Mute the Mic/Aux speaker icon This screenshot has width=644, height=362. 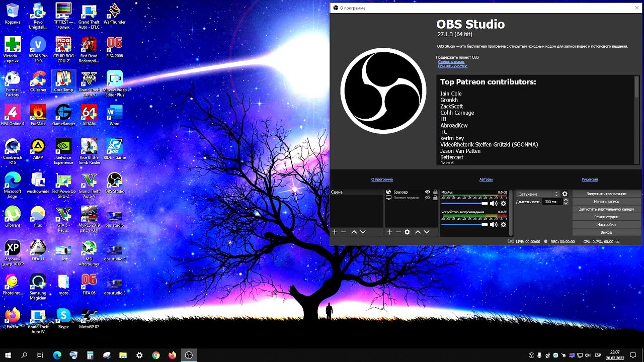494,204
